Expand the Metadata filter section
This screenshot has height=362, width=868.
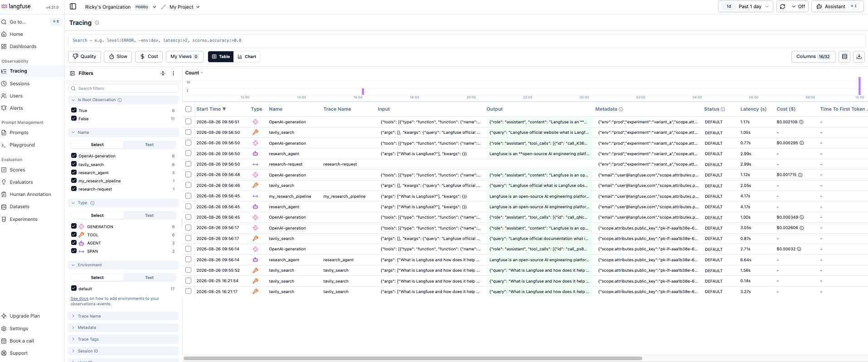point(124,328)
